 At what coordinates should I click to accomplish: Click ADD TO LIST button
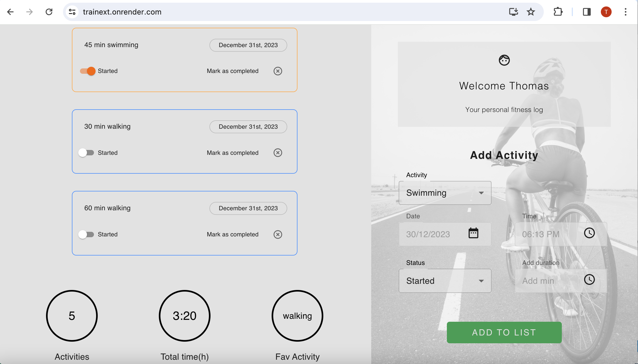504,333
